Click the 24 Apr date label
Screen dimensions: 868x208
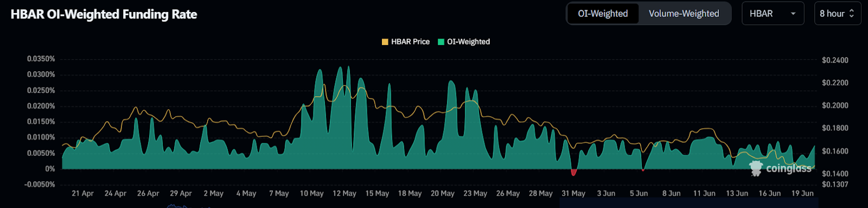tap(115, 193)
